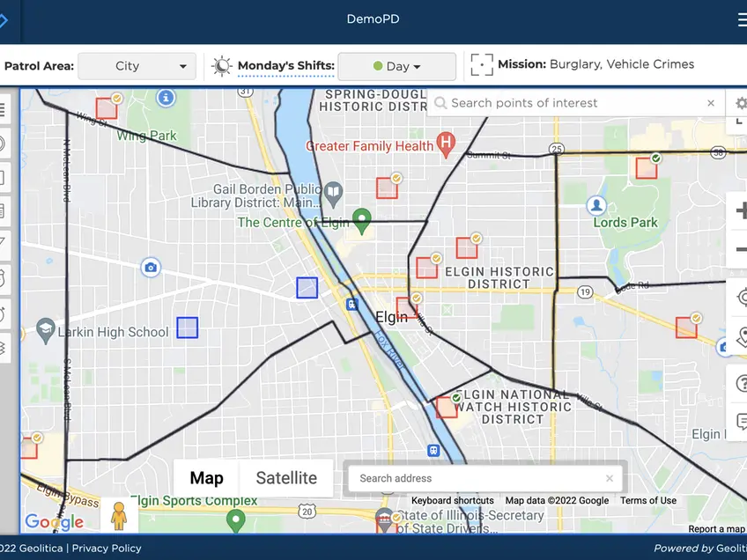Click the map settings gear icon

pyautogui.click(x=741, y=104)
